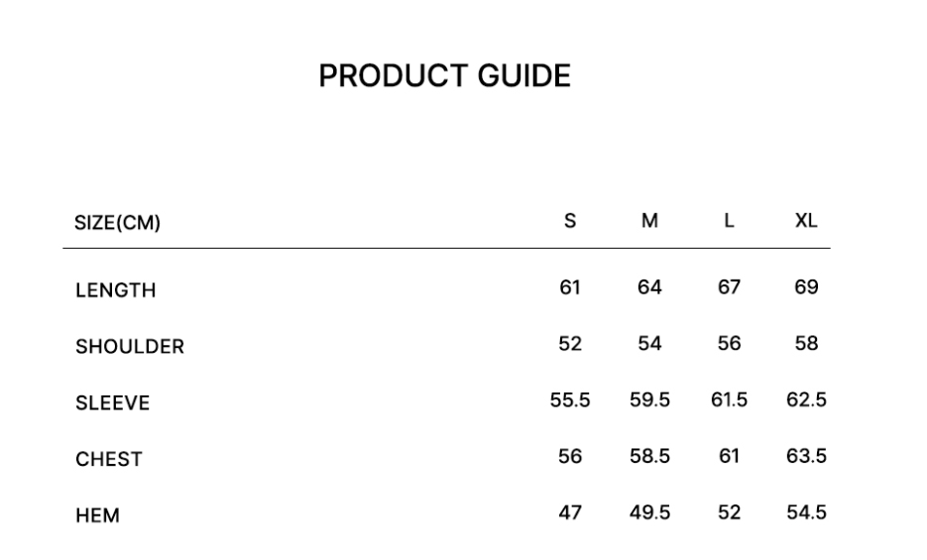The width and height of the screenshot is (927, 560).
Task: Click the CHEST value 63.5 for XL
Action: [x=806, y=456]
